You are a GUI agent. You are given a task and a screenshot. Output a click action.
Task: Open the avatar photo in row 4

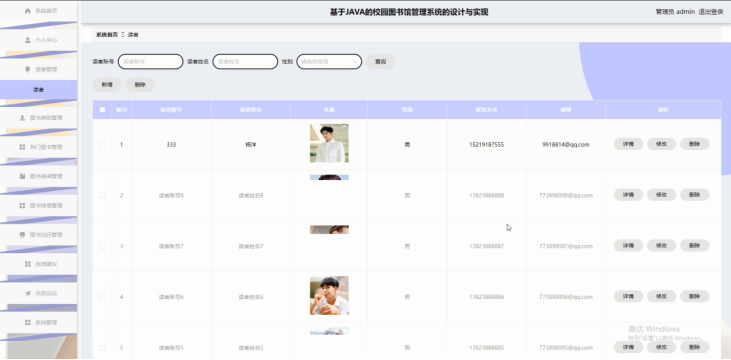click(329, 296)
